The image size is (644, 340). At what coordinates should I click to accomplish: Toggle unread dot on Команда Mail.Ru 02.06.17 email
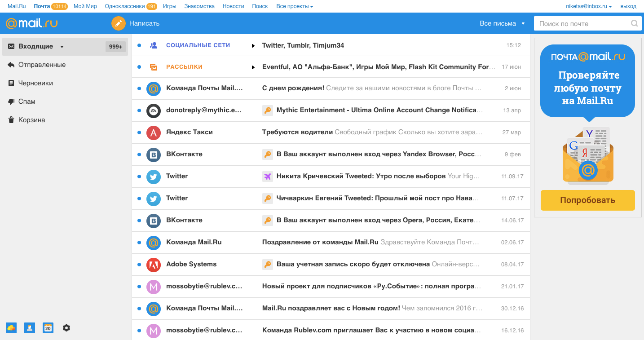[x=139, y=243]
